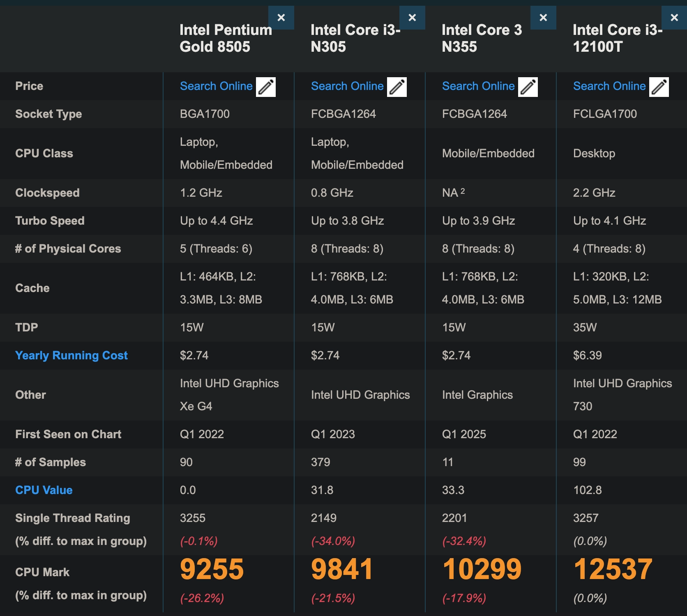Click single thread rating 2201

[454, 518]
